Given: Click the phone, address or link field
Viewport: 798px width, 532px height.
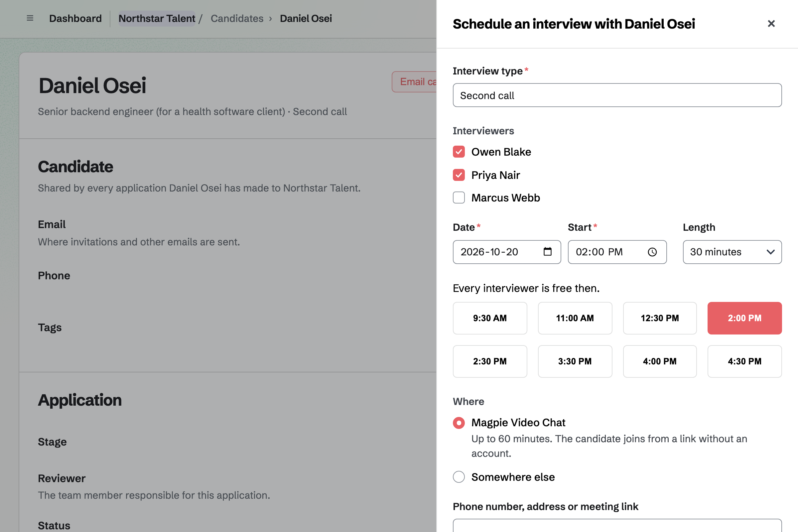Looking at the screenshot, I should [x=617, y=525].
